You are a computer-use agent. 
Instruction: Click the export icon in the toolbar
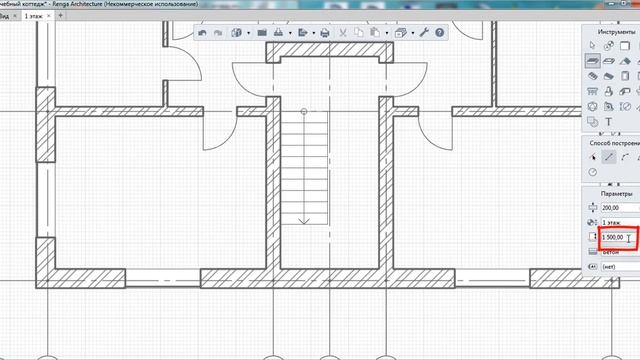(302, 33)
